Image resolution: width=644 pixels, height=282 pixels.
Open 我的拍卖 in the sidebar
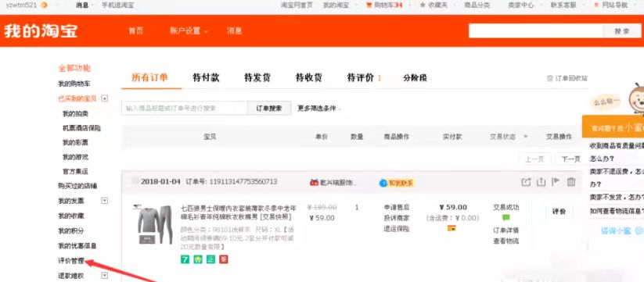75,113
